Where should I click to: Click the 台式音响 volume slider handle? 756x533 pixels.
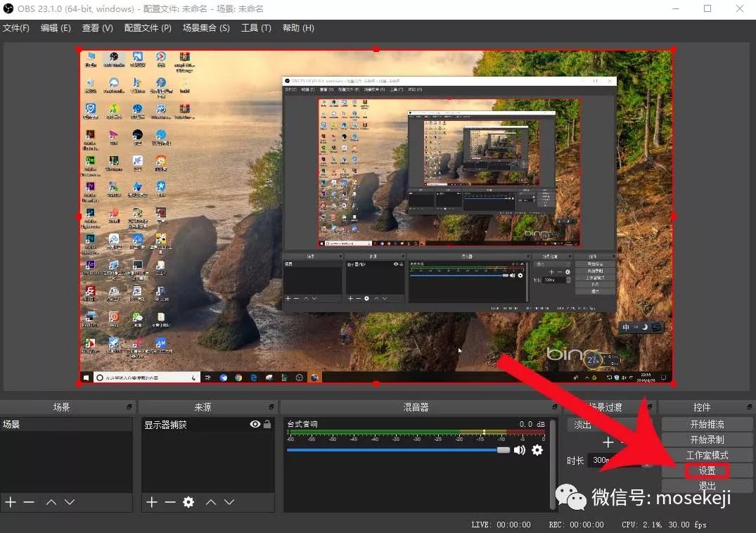(504, 450)
